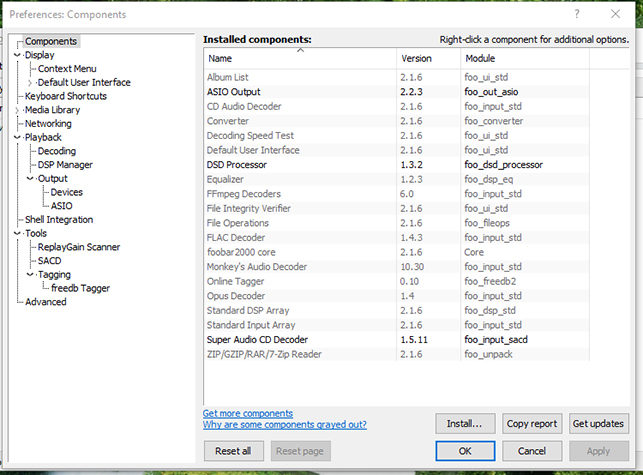Check for updates with Get updates
Image resolution: width=643 pixels, height=475 pixels.
click(599, 424)
